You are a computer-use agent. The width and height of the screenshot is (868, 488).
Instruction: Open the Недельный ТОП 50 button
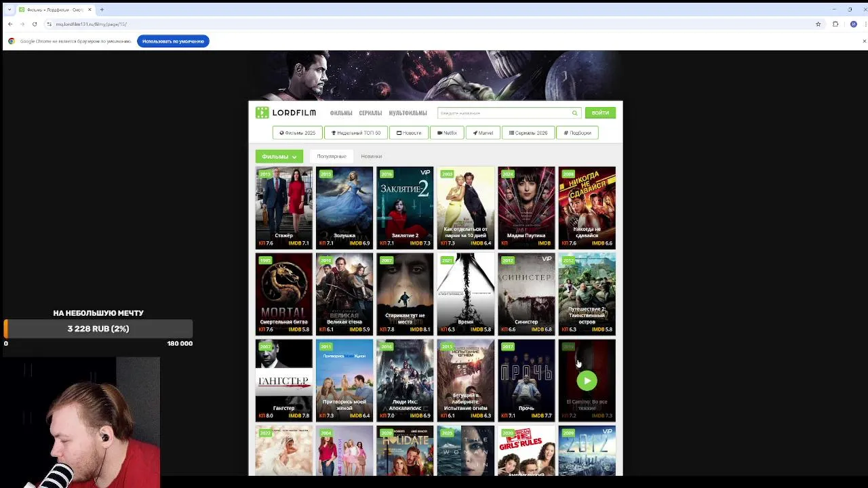(x=356, y=133)
